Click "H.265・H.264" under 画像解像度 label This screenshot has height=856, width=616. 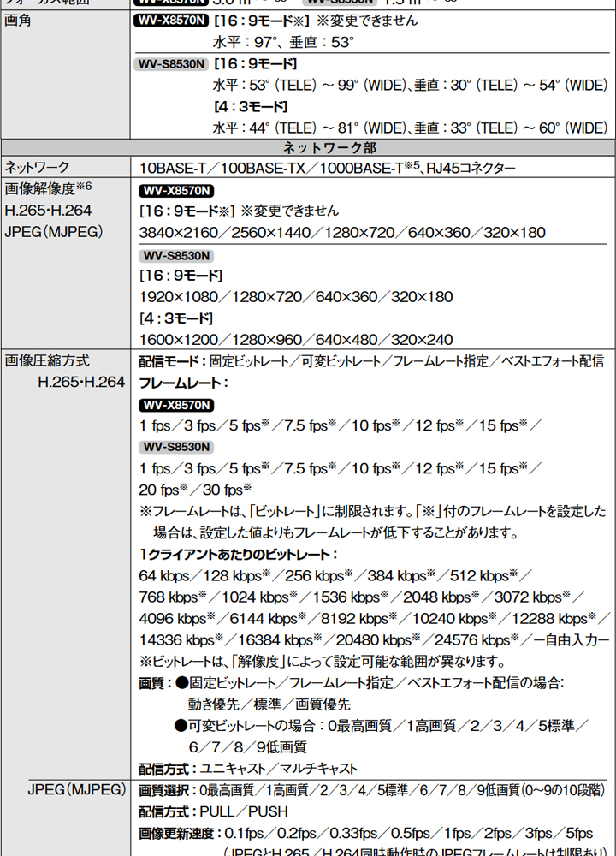point(48,211)
